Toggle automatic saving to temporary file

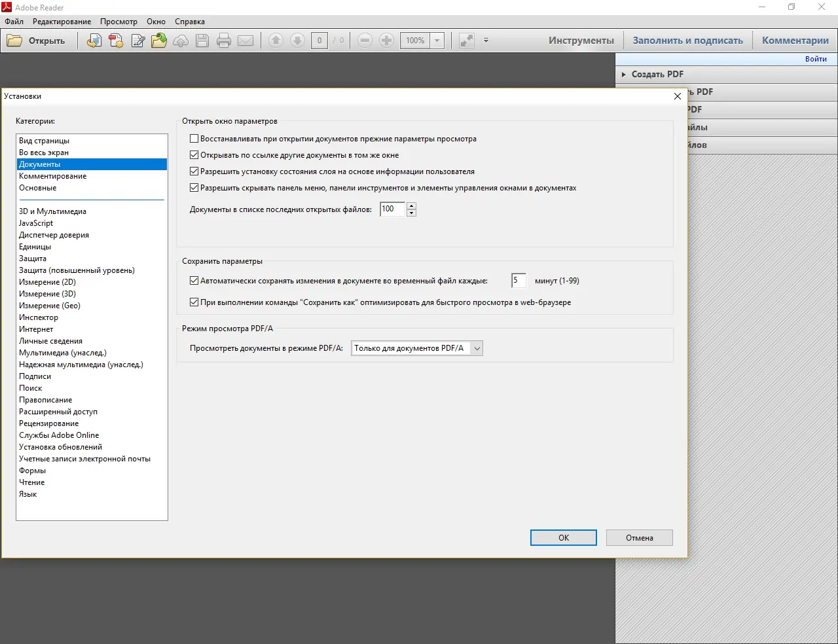click(x=194, y=281)
